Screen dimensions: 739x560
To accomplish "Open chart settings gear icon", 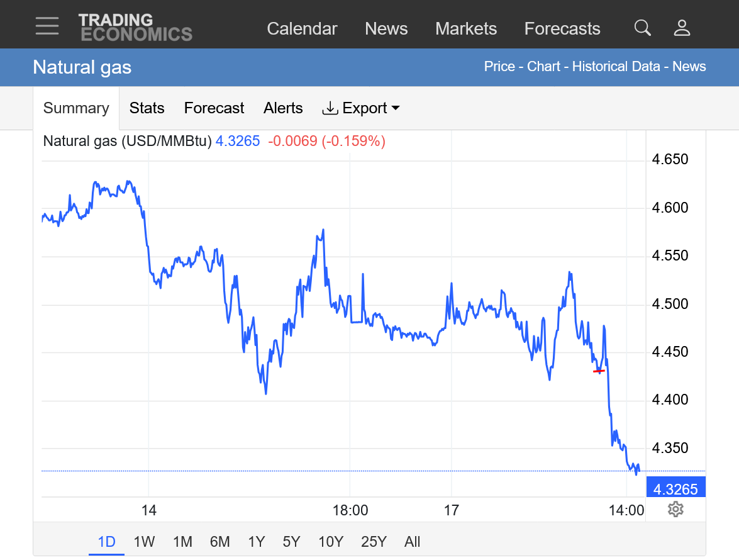I will pyautogui.click(x=675, y=509).
